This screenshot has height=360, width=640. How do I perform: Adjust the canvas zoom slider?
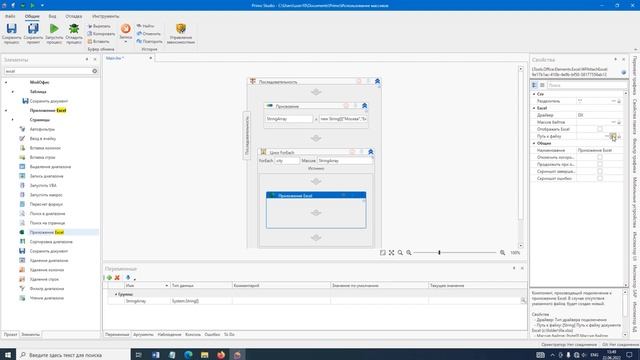[x=440, y=253]
